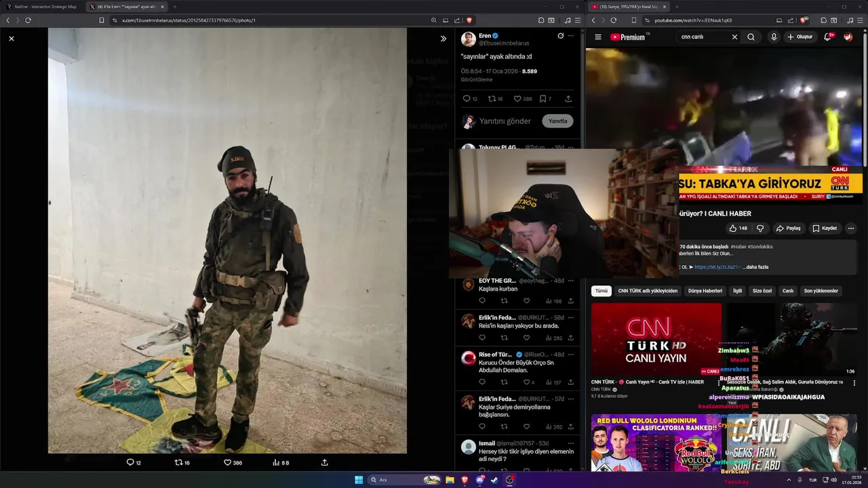Open YouTube account avatar menu

tap(848, 37)
